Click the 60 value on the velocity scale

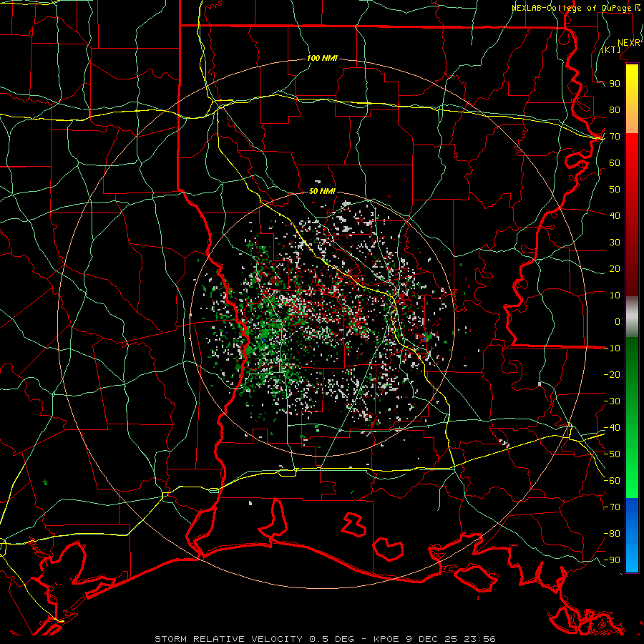click(615, 163)
